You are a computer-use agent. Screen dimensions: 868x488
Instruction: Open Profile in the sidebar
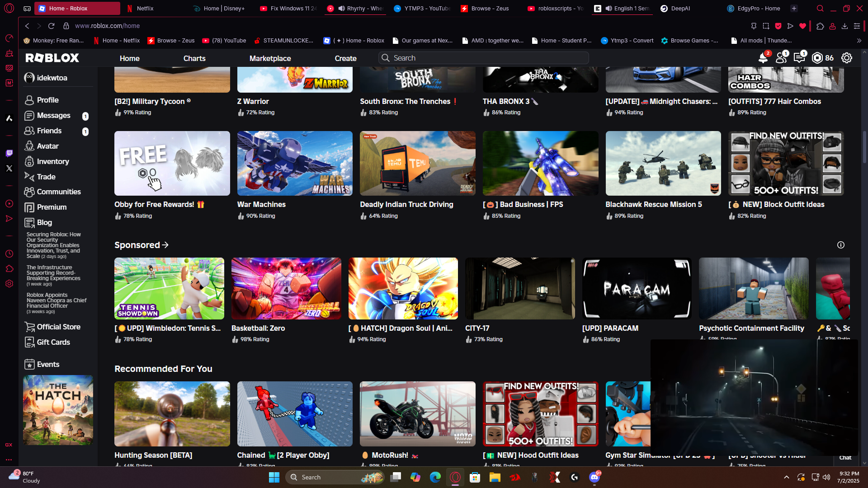pyautogui.click(x=48, y=100)
